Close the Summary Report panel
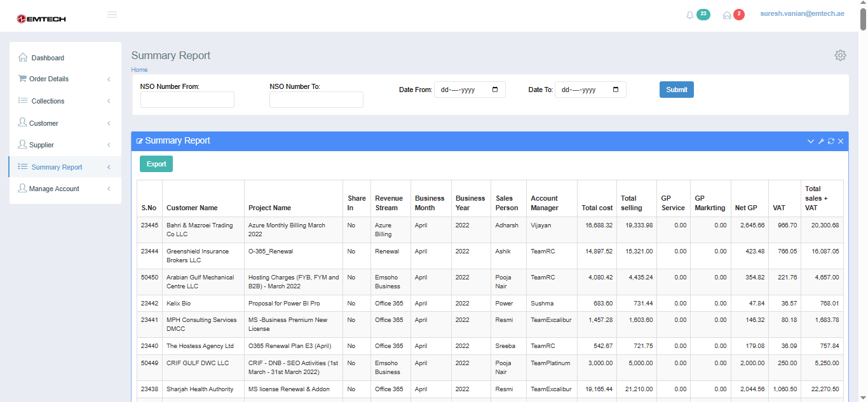Image resolution: width=868 pixels, height=402 pixels. [841, 141]
